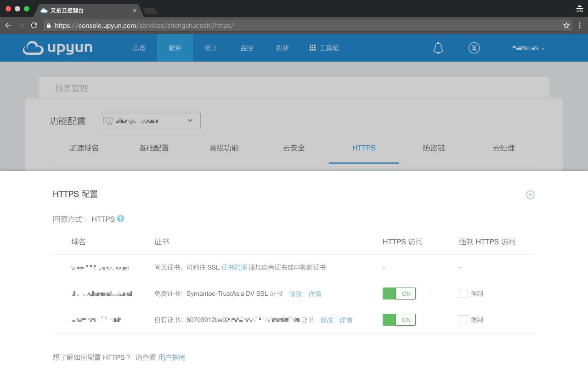Image resolution: width=588 pixels, height=368 pixels.
Task: Open the 工具箱 grid menu
Action: tap(324, 48)
